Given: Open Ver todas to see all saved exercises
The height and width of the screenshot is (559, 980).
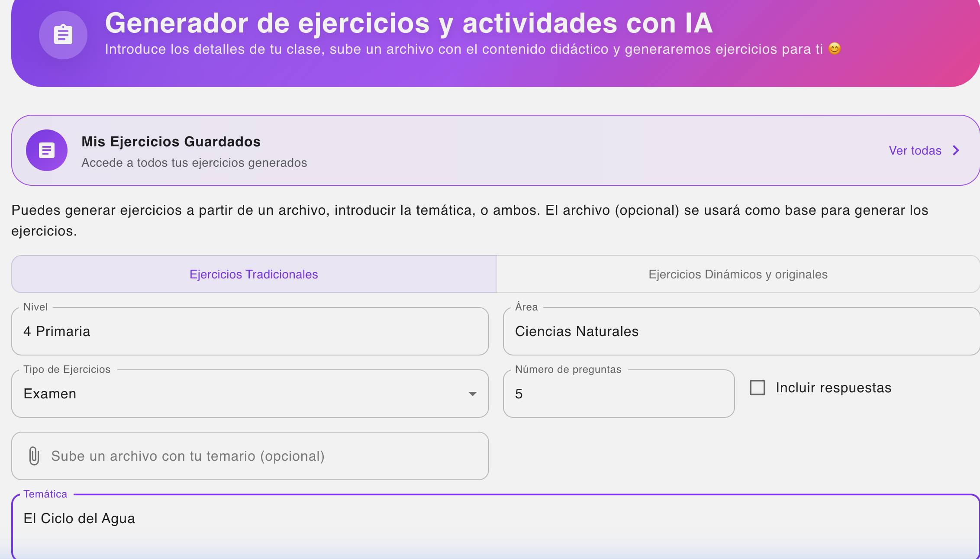Looking at the screenshot, I should point(915,150).
